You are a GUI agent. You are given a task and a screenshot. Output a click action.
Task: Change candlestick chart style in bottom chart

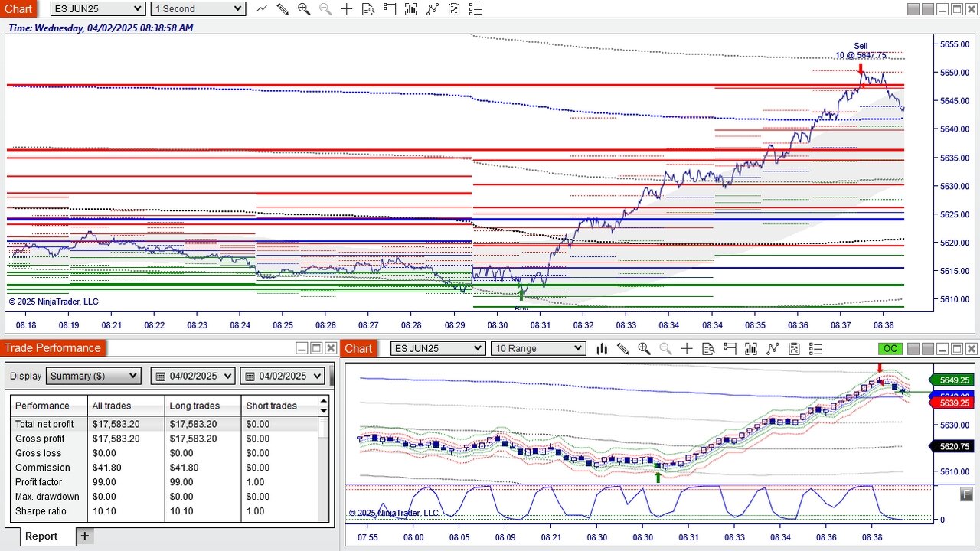coord(602,349)
